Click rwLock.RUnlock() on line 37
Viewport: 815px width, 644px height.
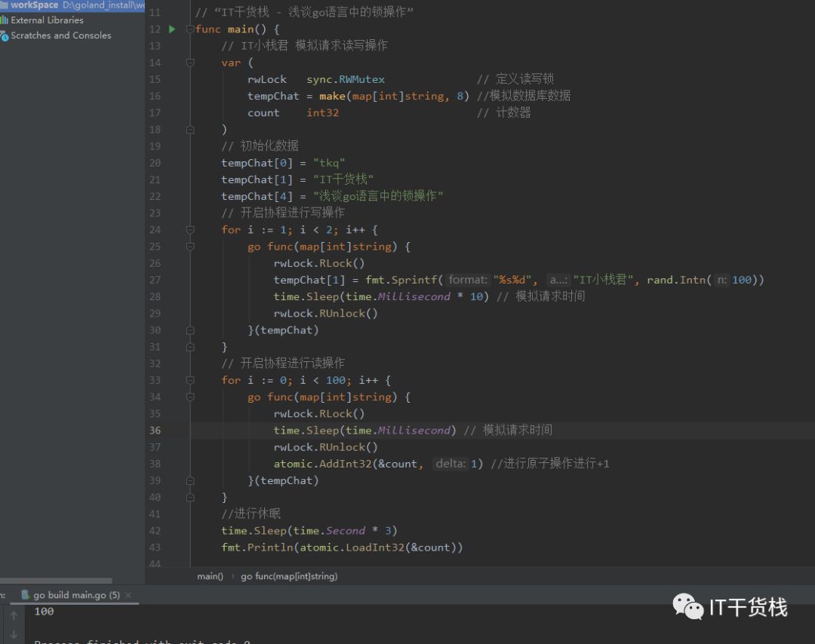pyautogui.click(x=325, y=447)
